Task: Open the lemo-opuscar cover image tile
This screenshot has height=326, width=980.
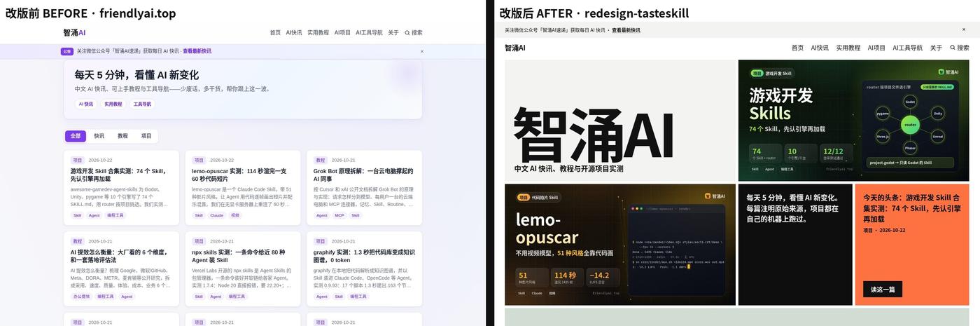Action: pos(620,245)
